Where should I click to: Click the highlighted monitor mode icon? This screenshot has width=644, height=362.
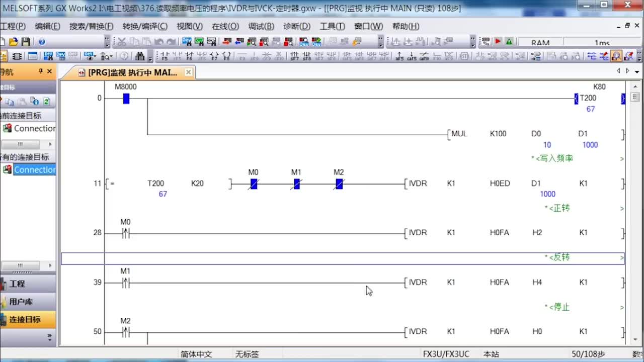(x=616, y=56)
